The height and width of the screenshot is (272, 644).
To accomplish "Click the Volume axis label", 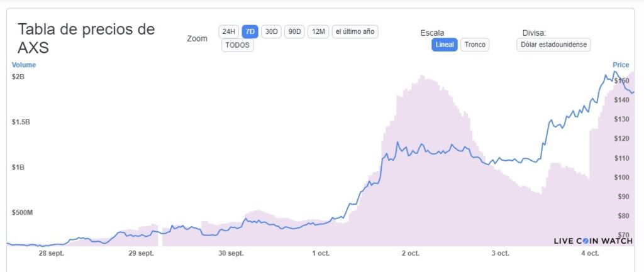I will [24, 65].
